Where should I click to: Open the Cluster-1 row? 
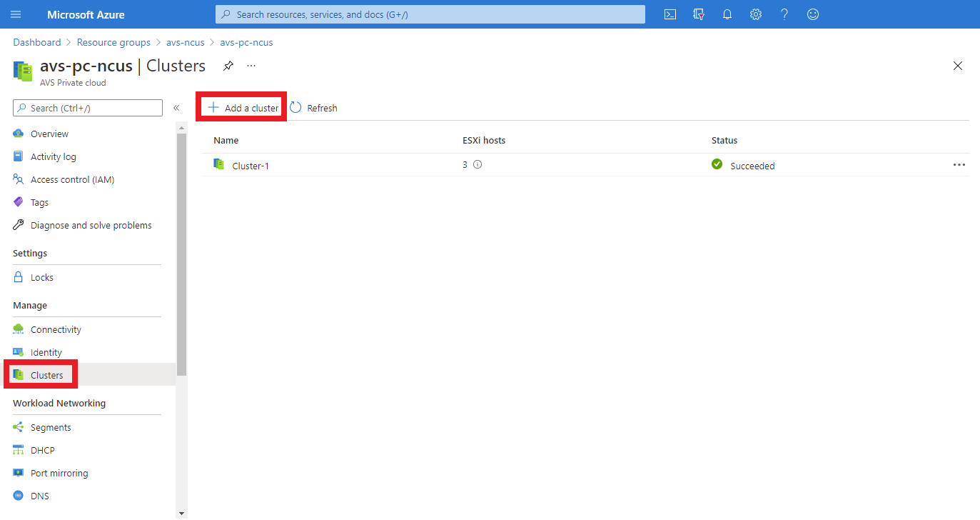pyautogui.click(x=585, y=165)
